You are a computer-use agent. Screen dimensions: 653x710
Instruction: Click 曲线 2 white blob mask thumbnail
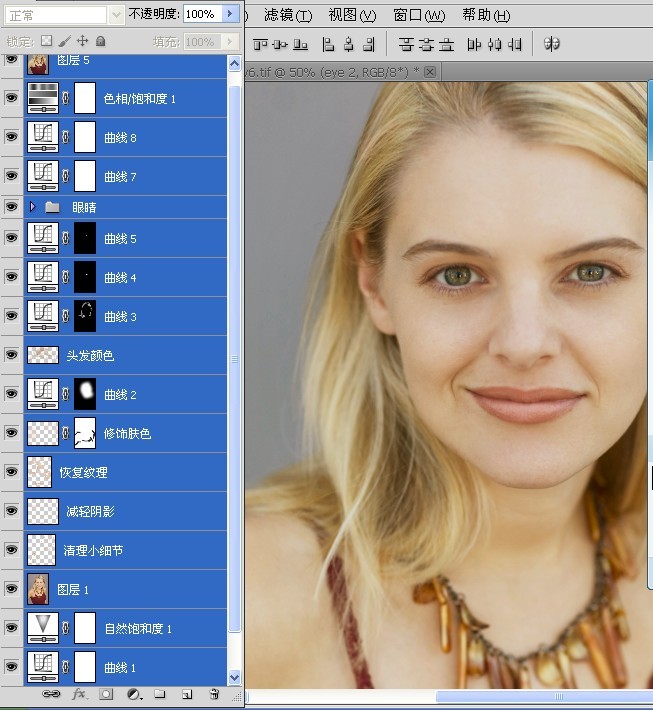pyautogui.click(x=85, y=393)
